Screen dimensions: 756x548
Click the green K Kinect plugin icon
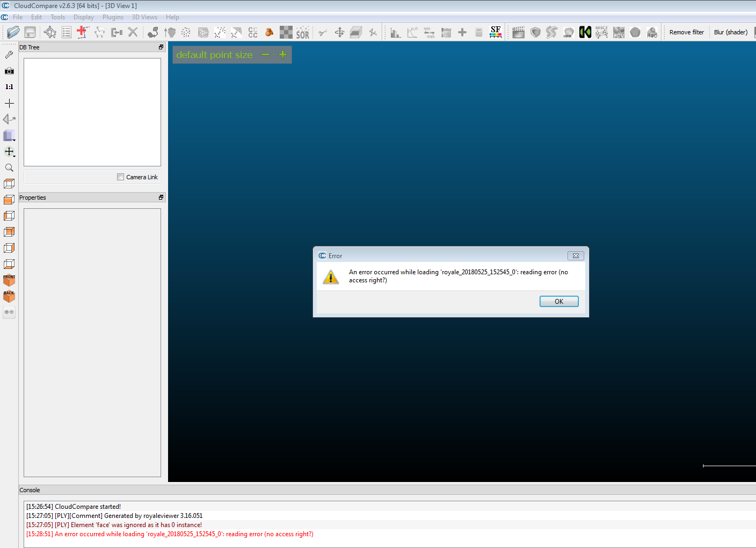point(585,32)
